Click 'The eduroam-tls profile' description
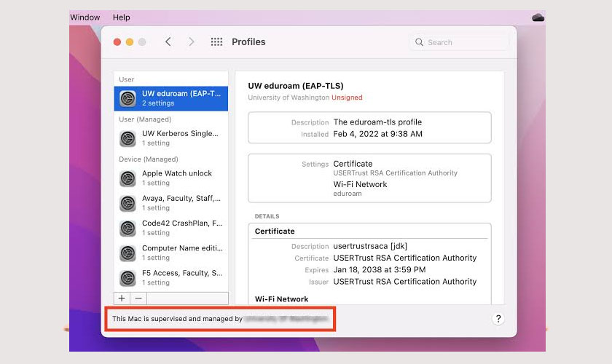 (377, 122)
